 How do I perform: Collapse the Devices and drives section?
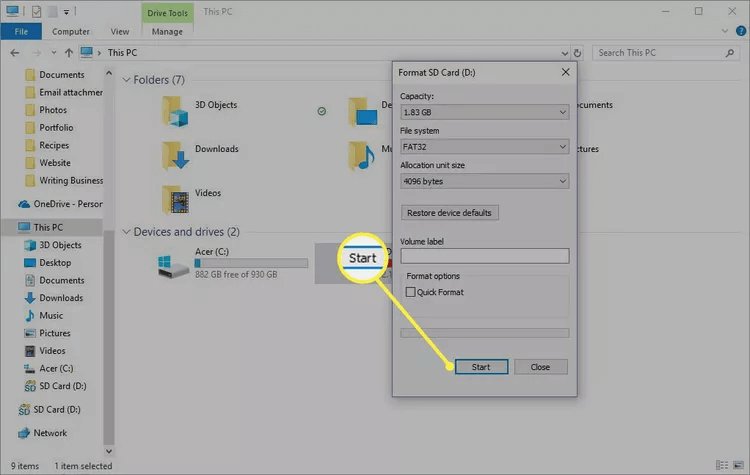[126, 232]
